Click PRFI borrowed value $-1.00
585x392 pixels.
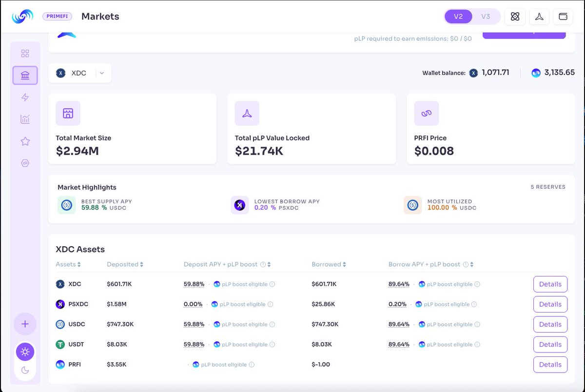321,364
